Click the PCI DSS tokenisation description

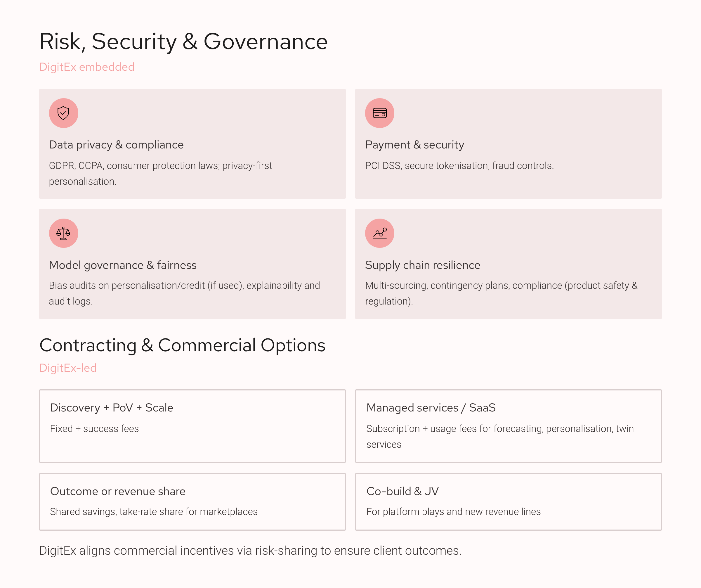pos(459,166)
